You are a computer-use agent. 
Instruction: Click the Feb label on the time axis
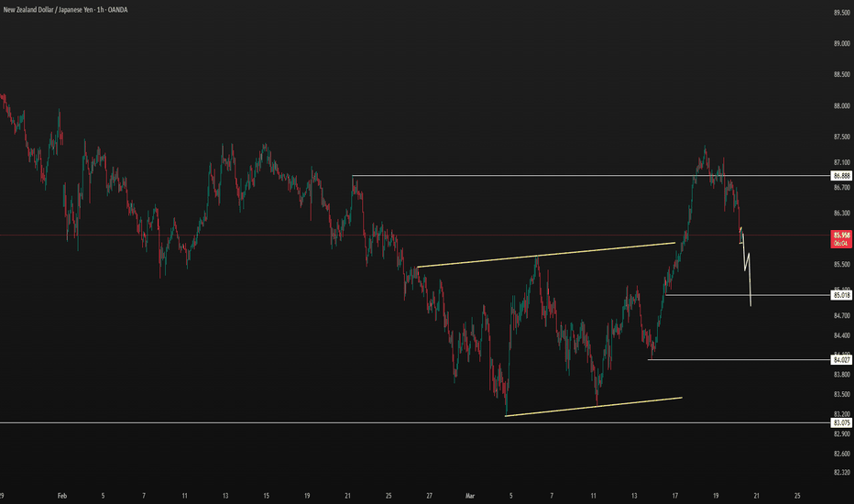point(62,496)
